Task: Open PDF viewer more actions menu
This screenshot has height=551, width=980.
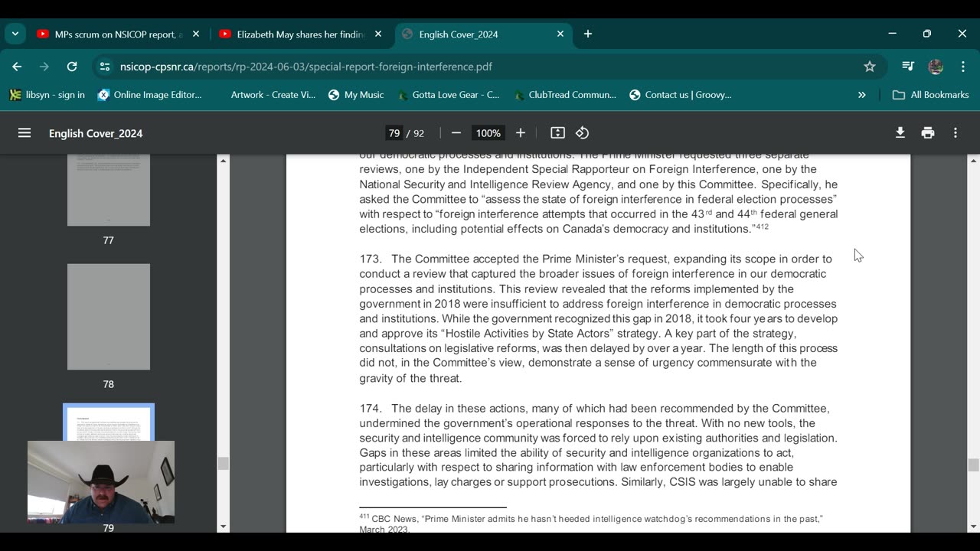Action: click(x=955, y=133)
